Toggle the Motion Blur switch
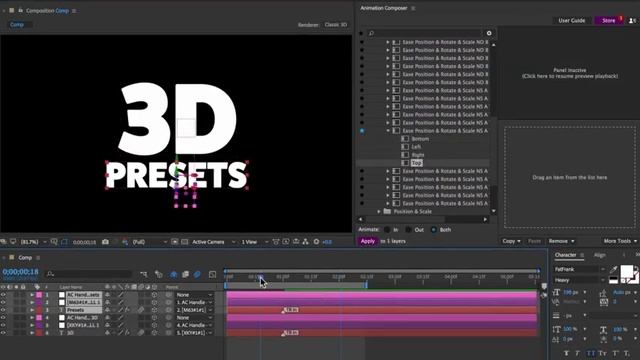 pos(197,274)
